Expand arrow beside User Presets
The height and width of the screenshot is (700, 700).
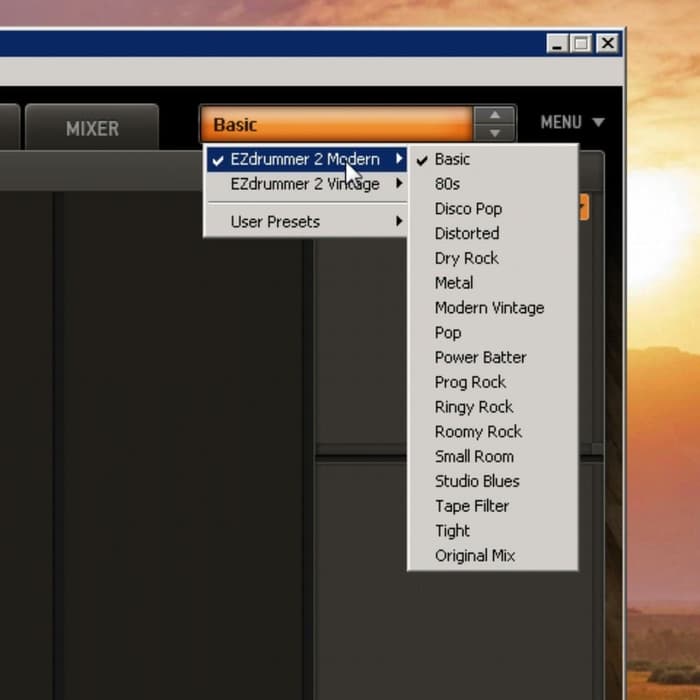[399, 221]
